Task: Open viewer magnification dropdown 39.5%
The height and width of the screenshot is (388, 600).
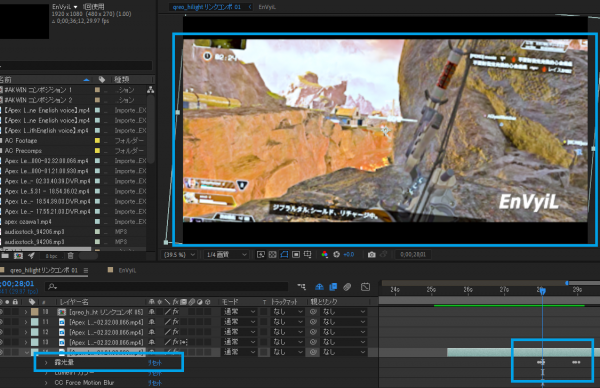Action: (x=179, y=254)
